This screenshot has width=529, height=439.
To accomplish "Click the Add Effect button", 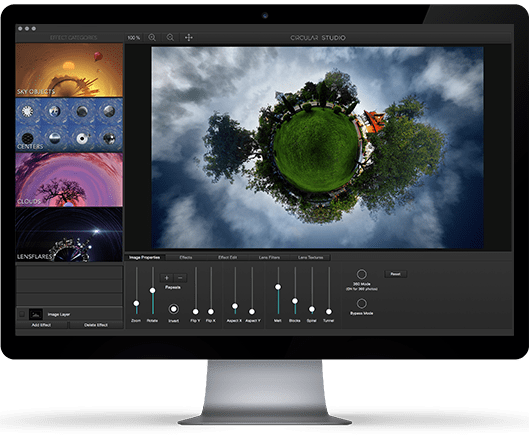I will tap(41, 325).
